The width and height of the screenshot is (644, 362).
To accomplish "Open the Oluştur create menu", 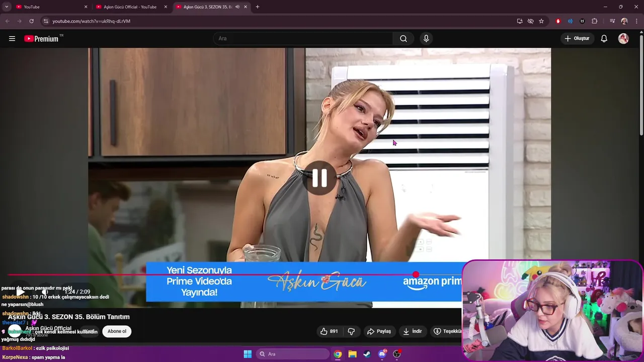I will coord(577,39).
